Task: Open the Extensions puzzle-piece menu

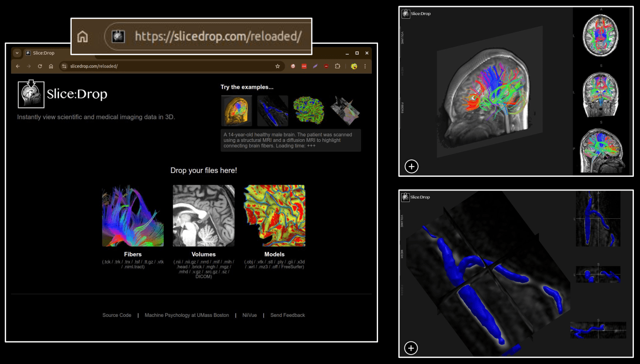Action: tap(337, 66)
